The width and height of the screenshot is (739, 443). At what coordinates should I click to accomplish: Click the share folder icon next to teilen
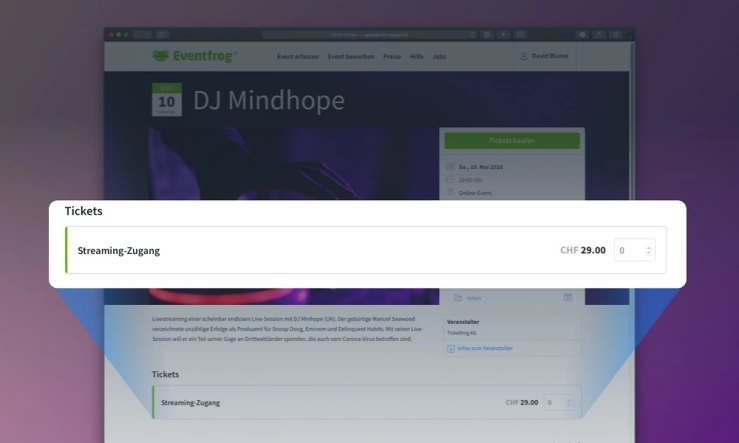(458, 298)
